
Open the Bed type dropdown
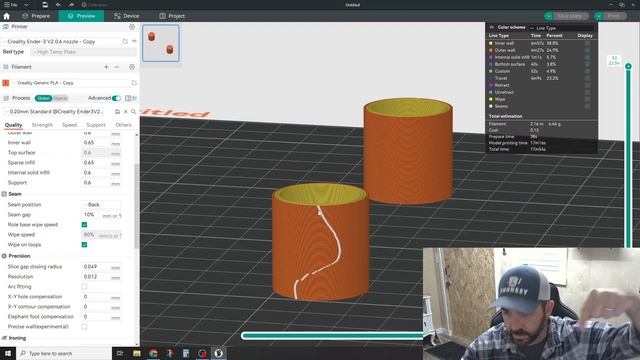84,52
